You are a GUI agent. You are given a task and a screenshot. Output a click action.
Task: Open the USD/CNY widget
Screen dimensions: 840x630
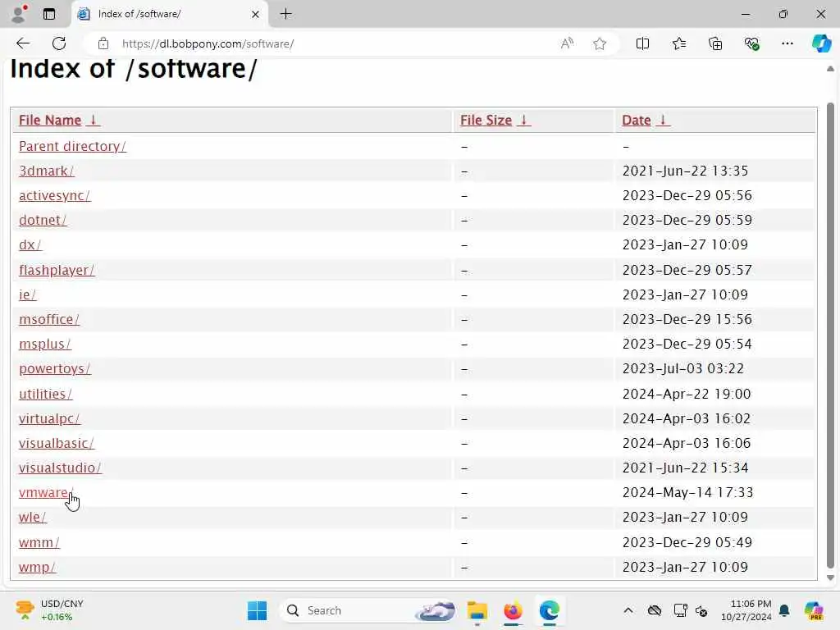coord(49,610)
